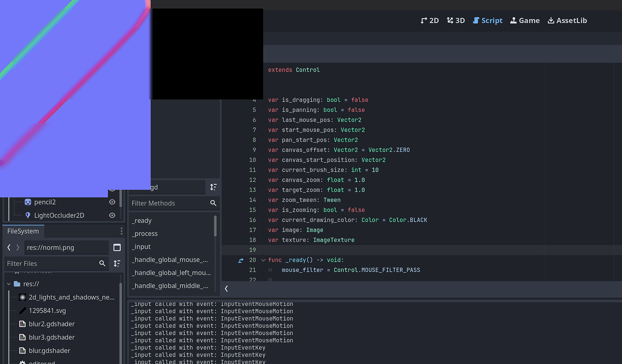Viewport: 622px width, 364px height.
Task: Select the pencil2 node icon in scene tree
Action: (x=28, y=202)
